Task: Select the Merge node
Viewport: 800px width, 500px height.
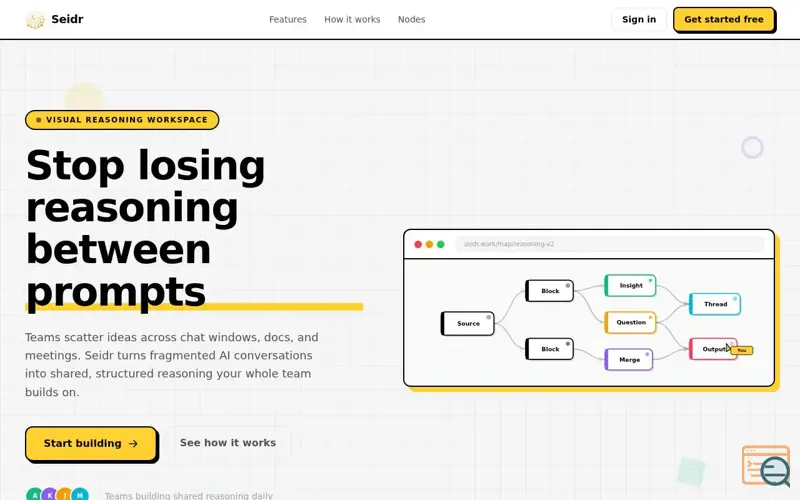Action: coord(629,360)
